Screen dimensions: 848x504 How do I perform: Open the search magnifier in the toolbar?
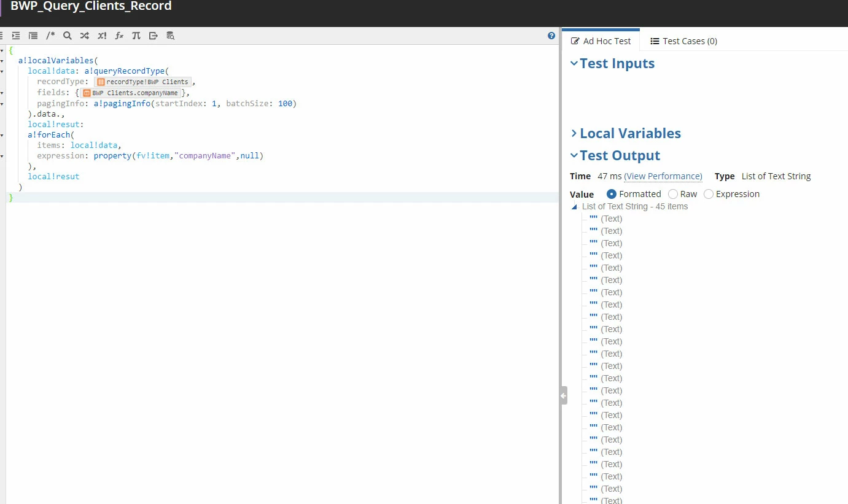[x=68, y=36]
